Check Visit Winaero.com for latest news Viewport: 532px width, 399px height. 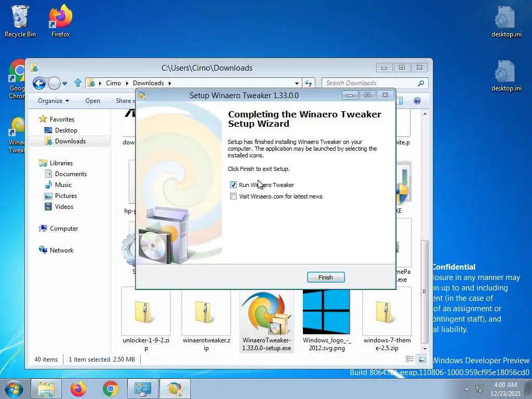233,196
